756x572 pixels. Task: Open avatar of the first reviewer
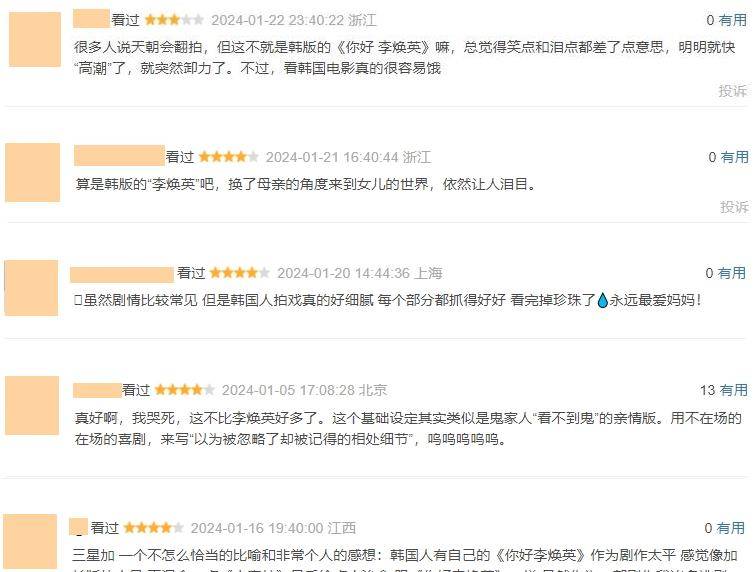tap(35, 39)
